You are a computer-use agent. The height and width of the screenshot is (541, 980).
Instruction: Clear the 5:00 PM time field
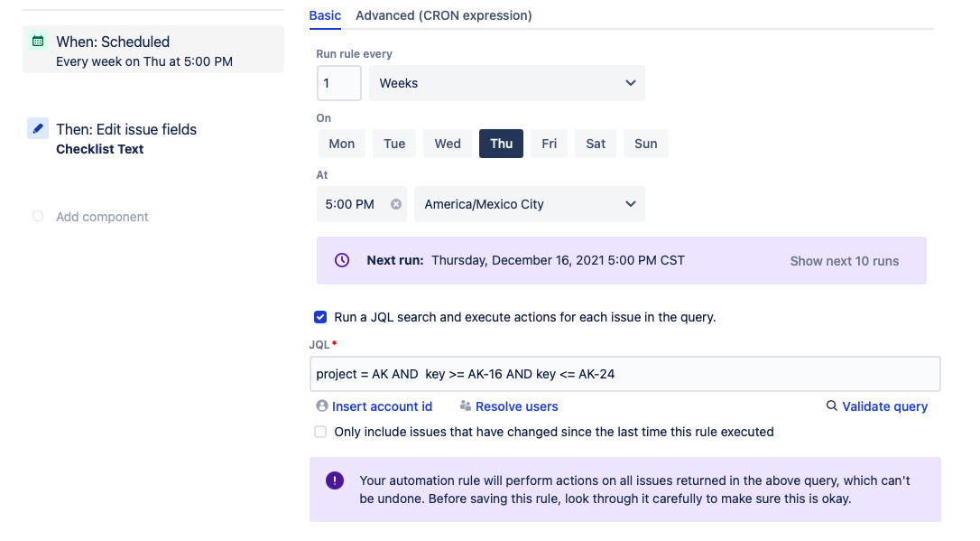(x=395, y=204)
